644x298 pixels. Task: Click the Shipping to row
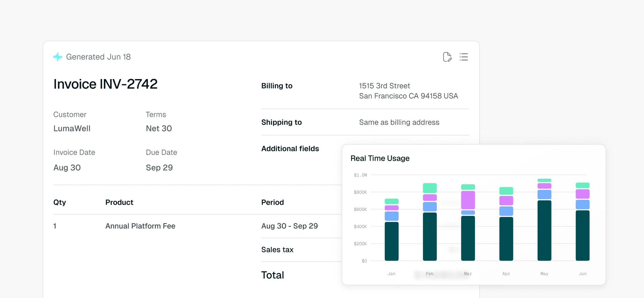coord(365,122)
